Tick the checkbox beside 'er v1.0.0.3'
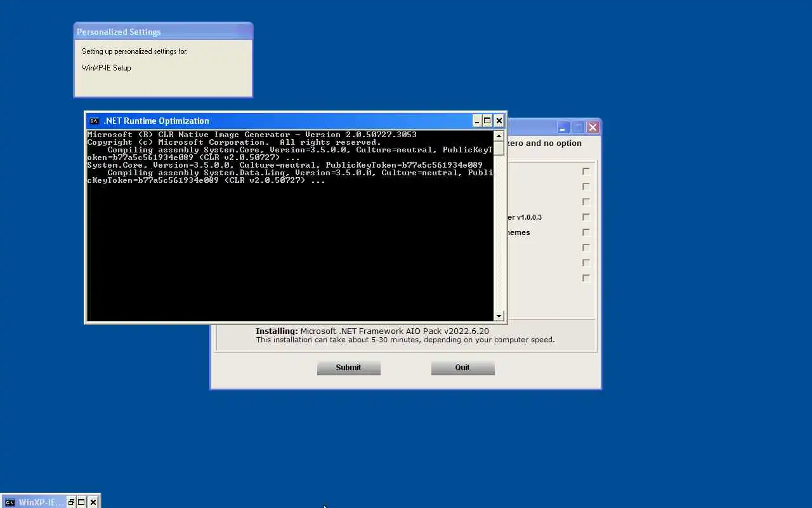Screen dimensions: 812x508 (x=586, y=217)
